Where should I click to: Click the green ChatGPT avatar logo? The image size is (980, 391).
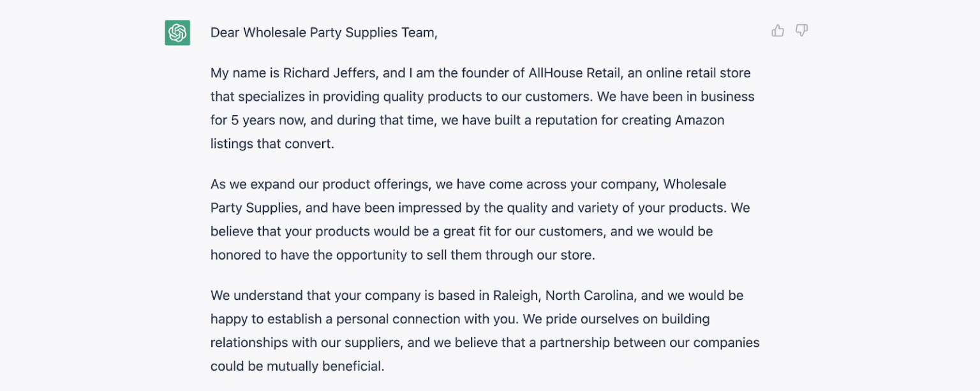tap(177, 33)
